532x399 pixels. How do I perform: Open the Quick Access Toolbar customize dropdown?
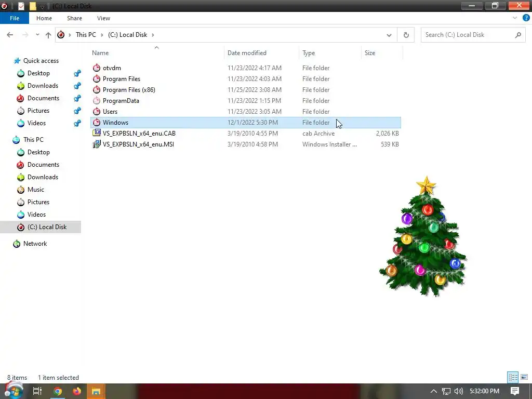42,6
